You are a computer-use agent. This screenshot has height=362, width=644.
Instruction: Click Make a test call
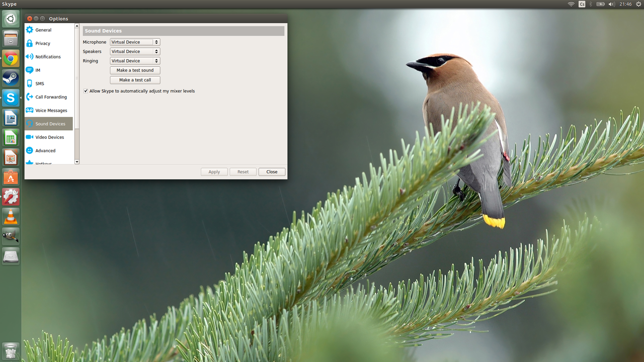click(135, 80)
